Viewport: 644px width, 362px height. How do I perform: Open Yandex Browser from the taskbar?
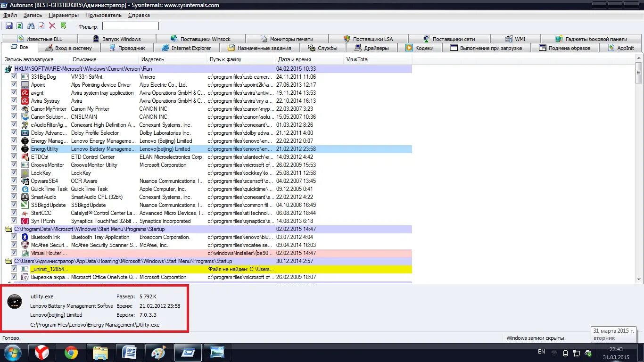[x=42, y=352]
